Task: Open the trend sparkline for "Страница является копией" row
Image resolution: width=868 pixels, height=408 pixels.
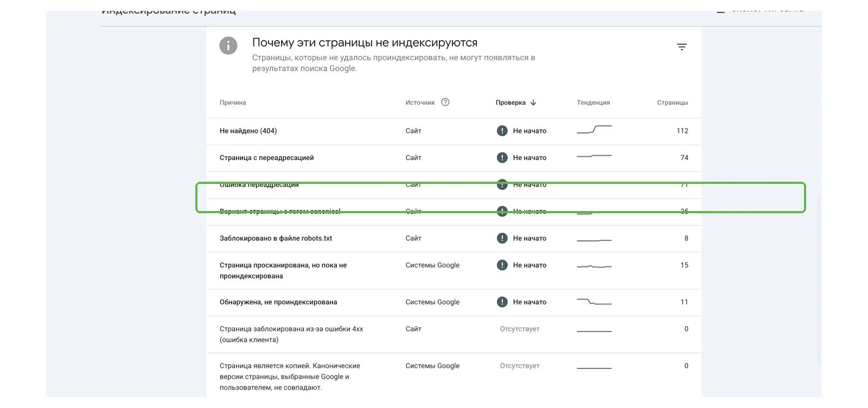Action: point(594,368)
